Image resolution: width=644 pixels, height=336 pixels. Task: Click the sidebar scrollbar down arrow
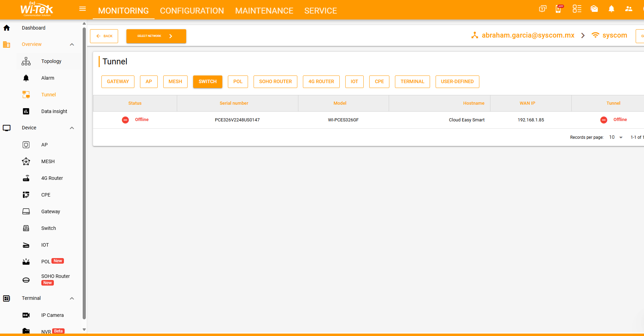(84, 329)
